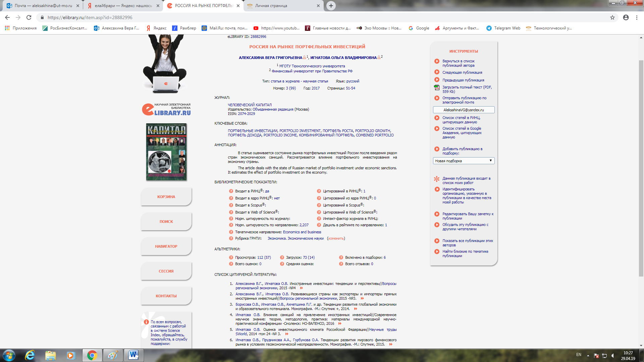
Task: Open the Chrome three-dot menu
Action: [x=637, y=17]
